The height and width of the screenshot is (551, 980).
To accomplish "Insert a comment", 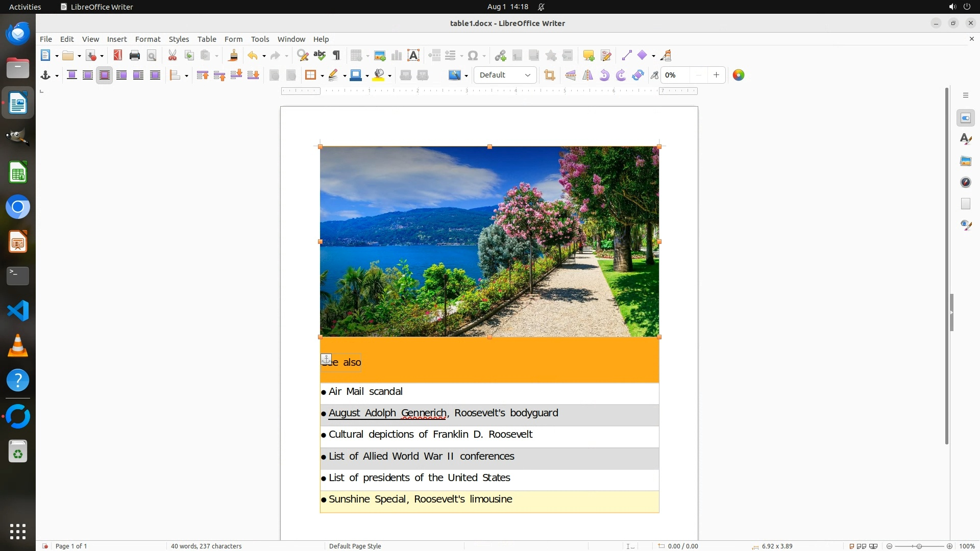I will point(589,56).
